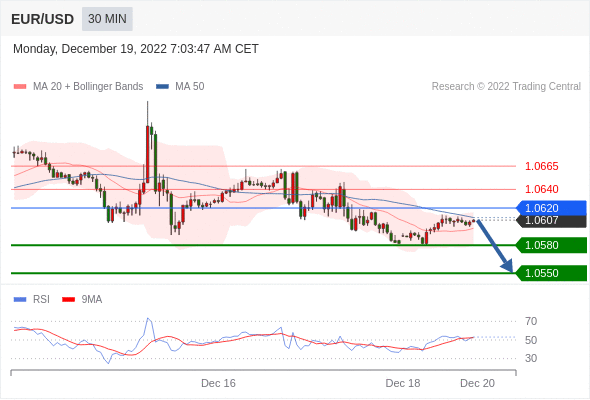Select the 1.0550 green target tag
This screenshot has width=590, height=400.
point(552,273)
